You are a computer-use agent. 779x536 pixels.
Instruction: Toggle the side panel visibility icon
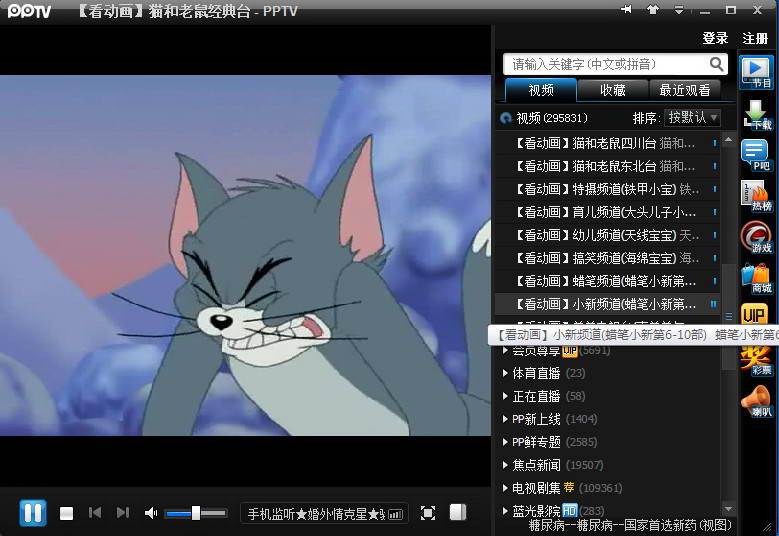[x=458, y=512]
